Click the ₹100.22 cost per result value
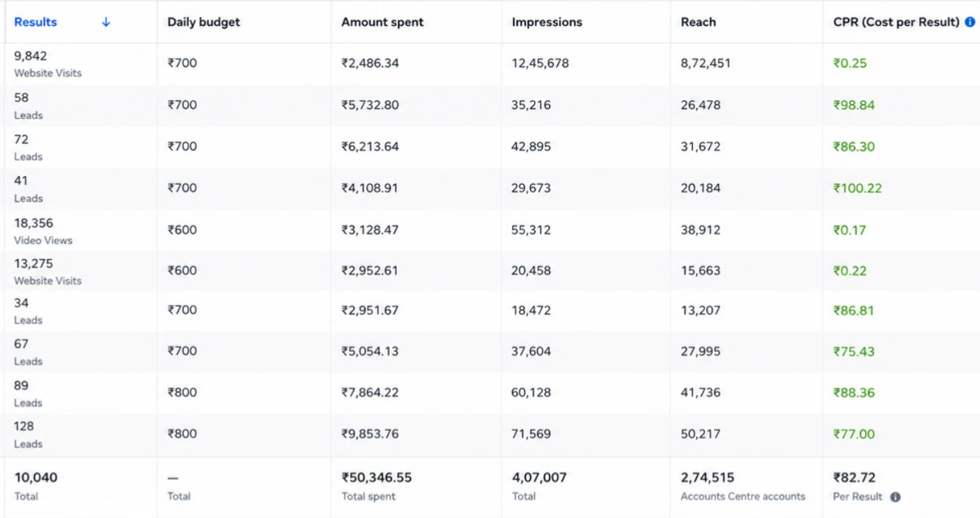The width and height of the screenshot is (980, 518). pyautogui.click(x=857, y=188)
